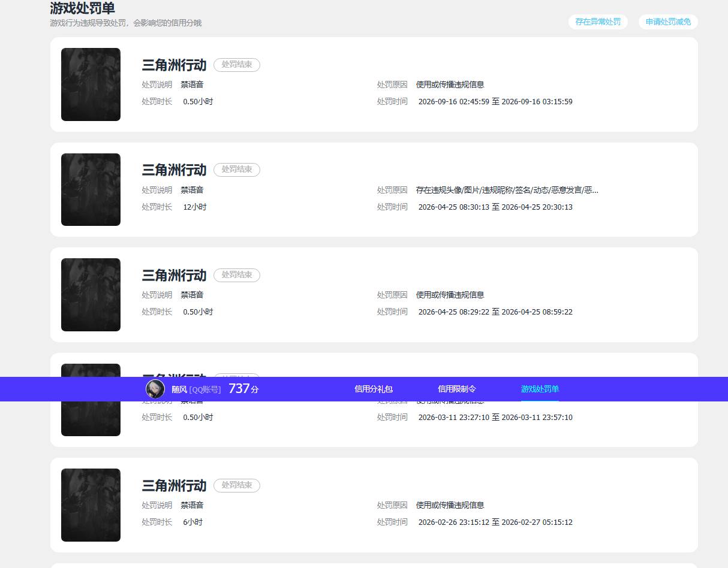Viewport: 728px width, 568px height.
Task: Click 三角洲行动 title on the 08:29:22 card
Action: (x=174, y=275)
